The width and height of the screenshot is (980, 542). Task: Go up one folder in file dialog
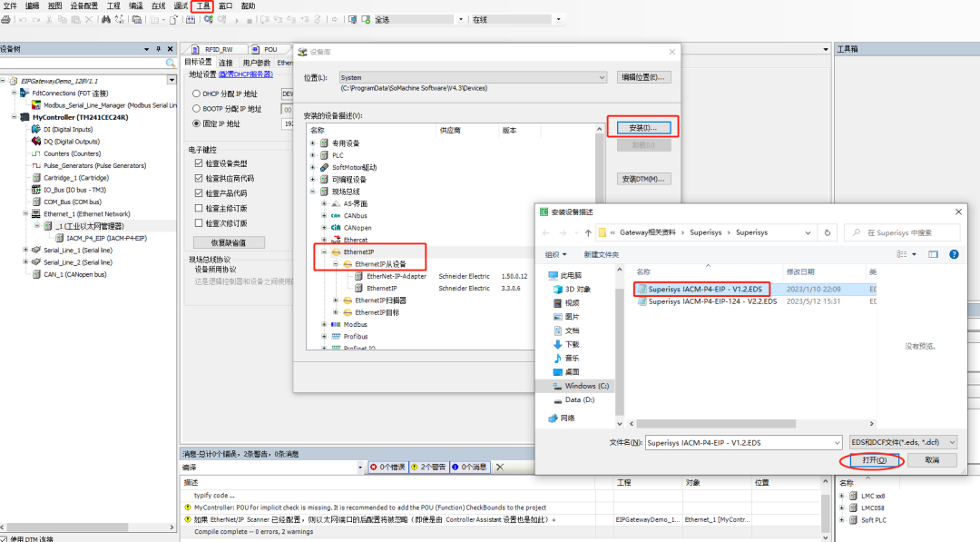(x=588, y=232)
